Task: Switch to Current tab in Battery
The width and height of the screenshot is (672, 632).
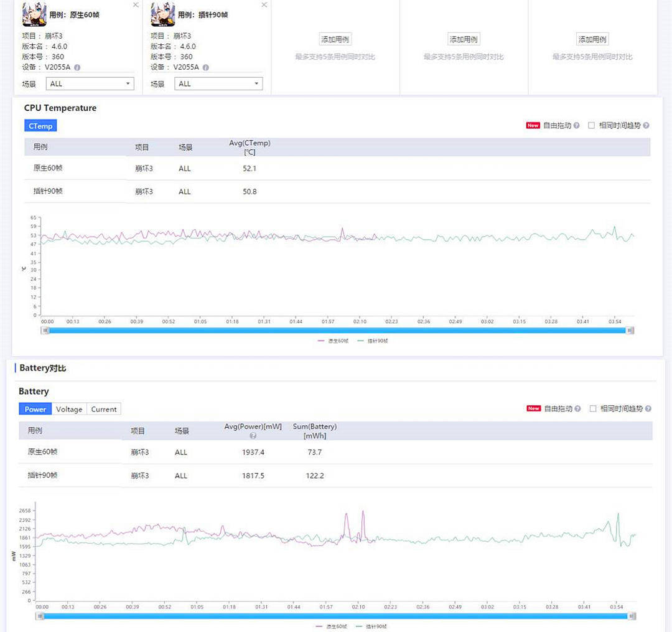Action: pyautogui.click(x=104, y=409)
